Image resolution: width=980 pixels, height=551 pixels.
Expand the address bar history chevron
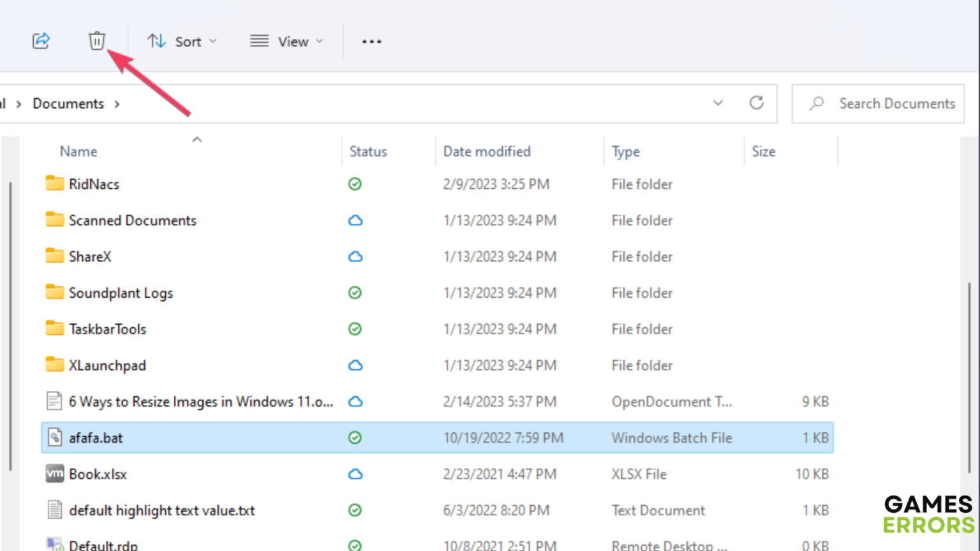718,103
